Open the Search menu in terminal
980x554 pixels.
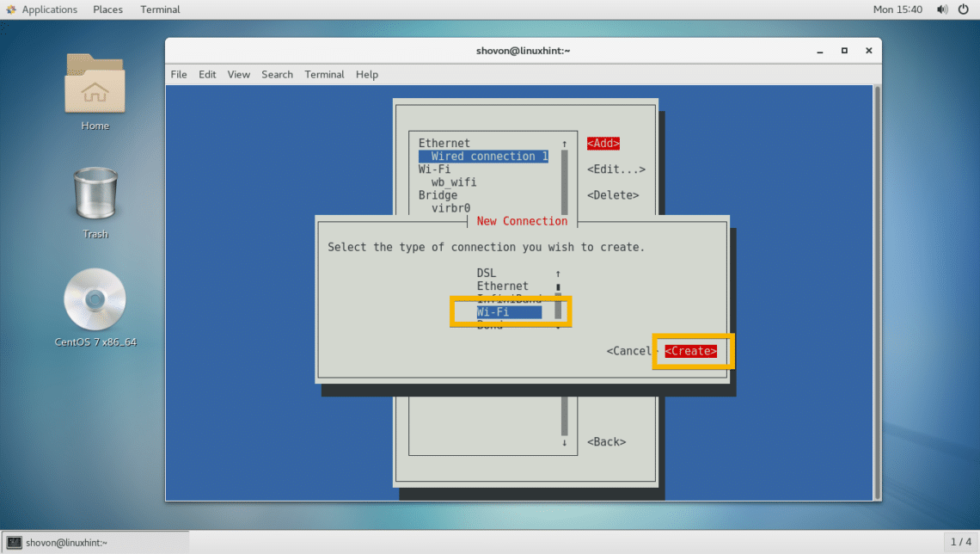point(277,75)
